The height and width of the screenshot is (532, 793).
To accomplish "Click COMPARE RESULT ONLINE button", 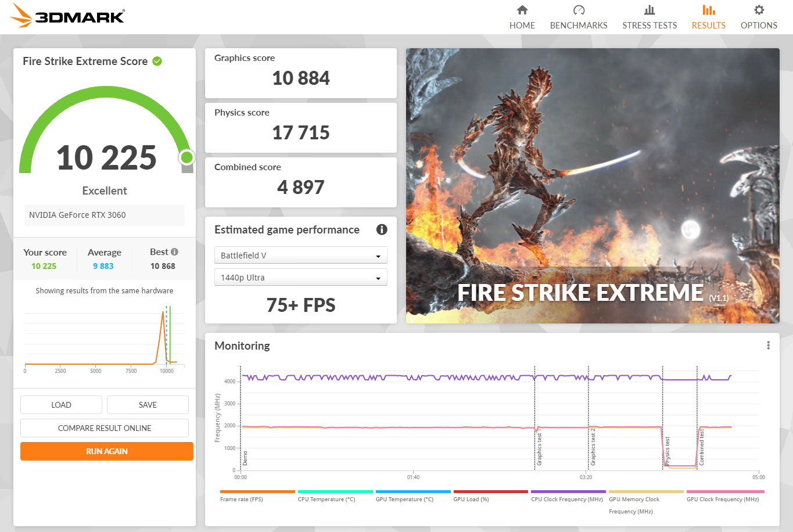I will pos(105,428).
